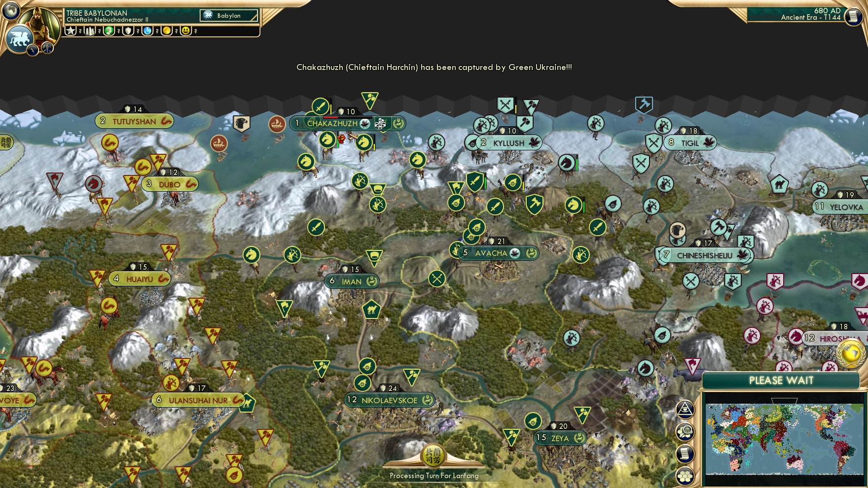The width and height of the screenshot is (868, 488).
Task: Expand the green population stat indicator
Action: [109, 31]
